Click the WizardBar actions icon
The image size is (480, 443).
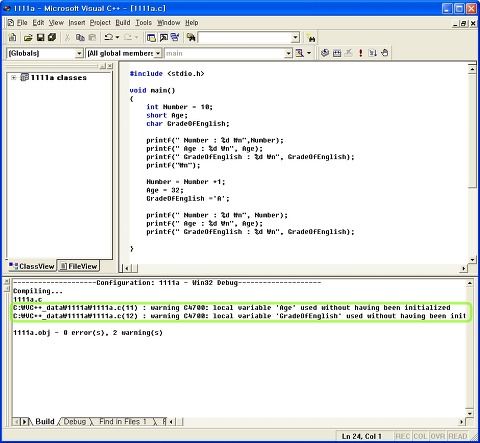[x=300, y=53]
